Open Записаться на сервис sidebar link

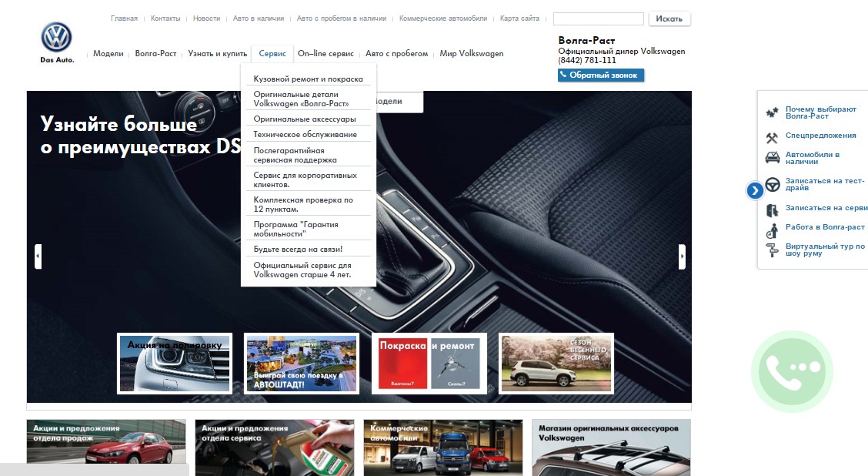tap(826, 208)
